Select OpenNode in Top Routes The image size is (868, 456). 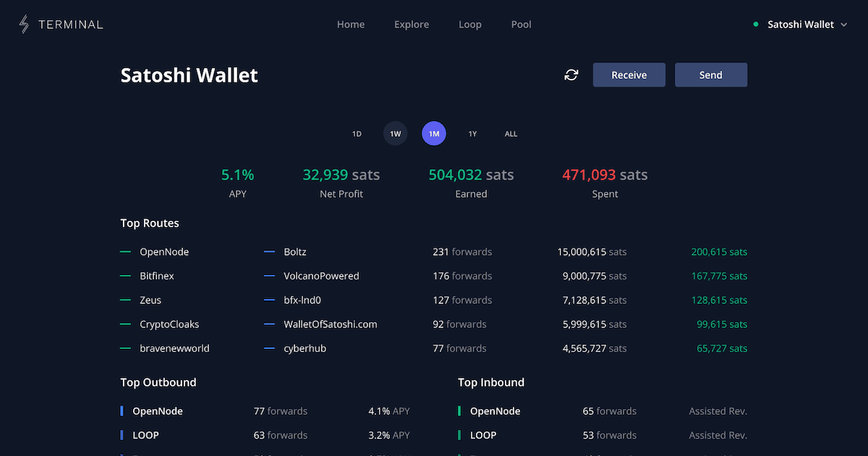[x=164, y=252]
